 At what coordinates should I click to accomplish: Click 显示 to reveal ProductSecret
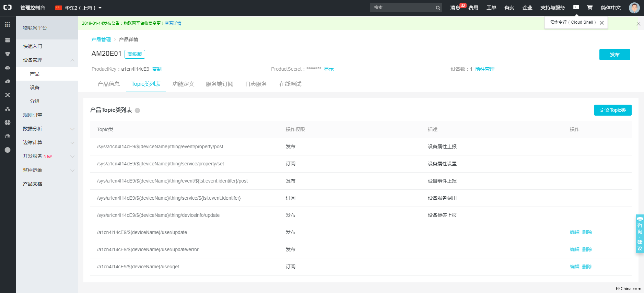coord(329,69)
